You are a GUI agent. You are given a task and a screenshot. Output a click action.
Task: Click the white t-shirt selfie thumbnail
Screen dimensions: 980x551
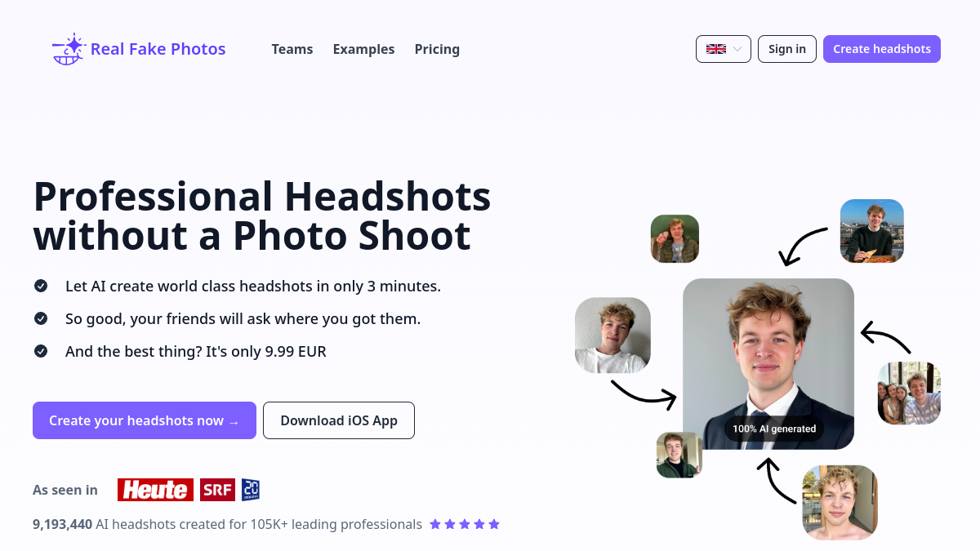[612, 335]
